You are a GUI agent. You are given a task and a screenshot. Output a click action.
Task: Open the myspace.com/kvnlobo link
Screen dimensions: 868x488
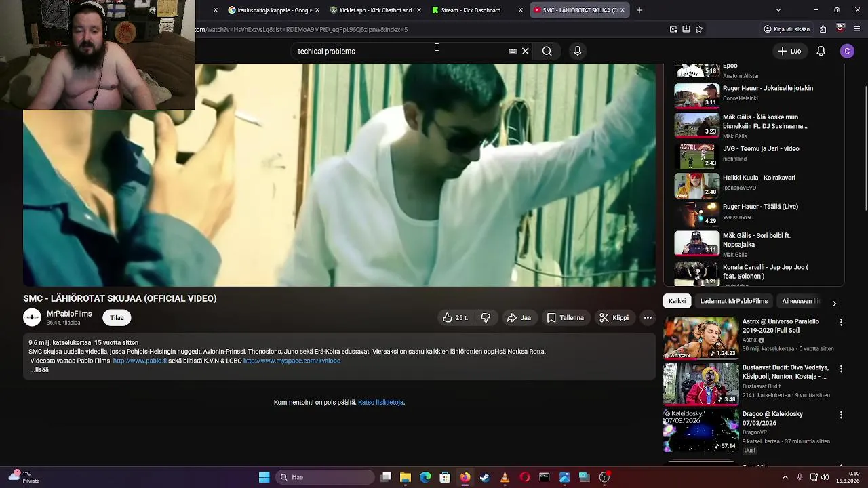[292, 361]
